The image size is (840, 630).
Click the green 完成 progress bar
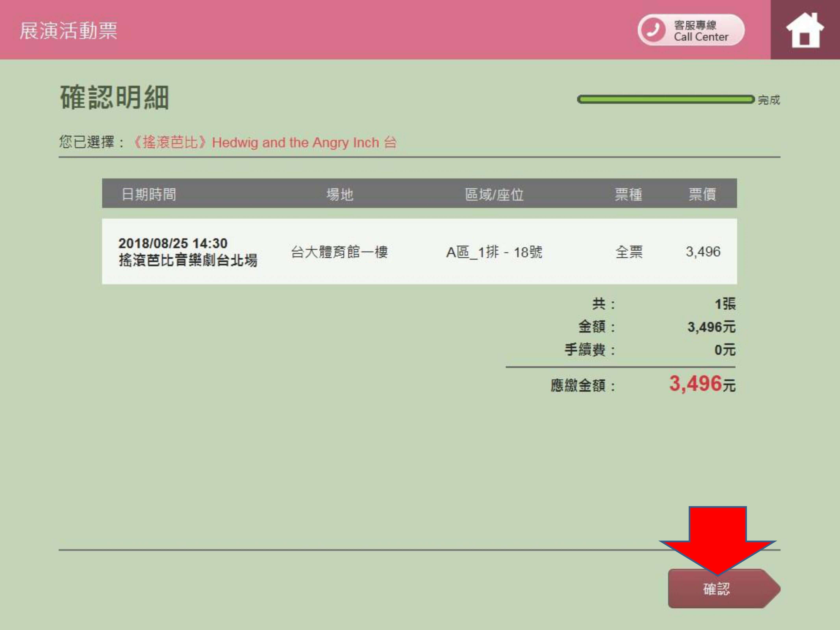666,99
